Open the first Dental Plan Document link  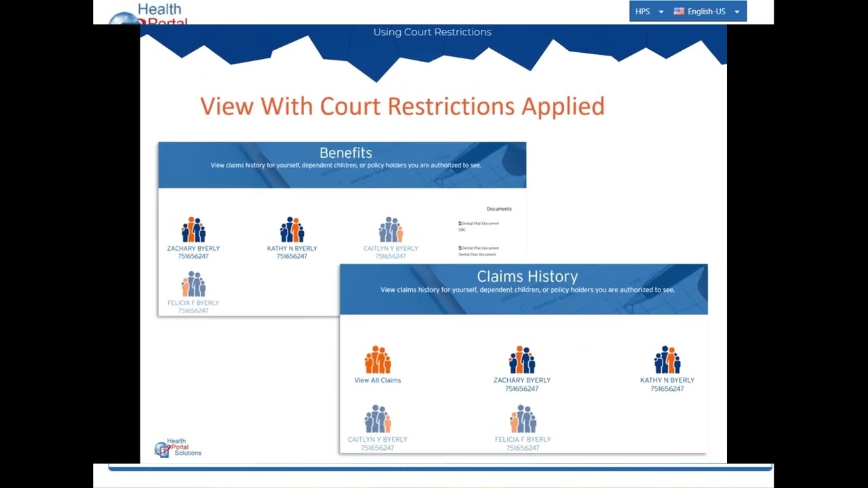point(479,223)
